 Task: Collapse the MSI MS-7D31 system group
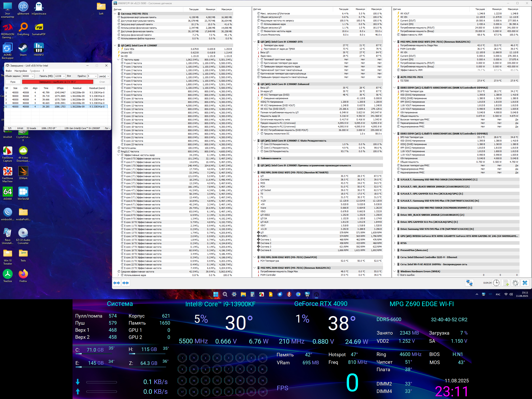(115, 14)
